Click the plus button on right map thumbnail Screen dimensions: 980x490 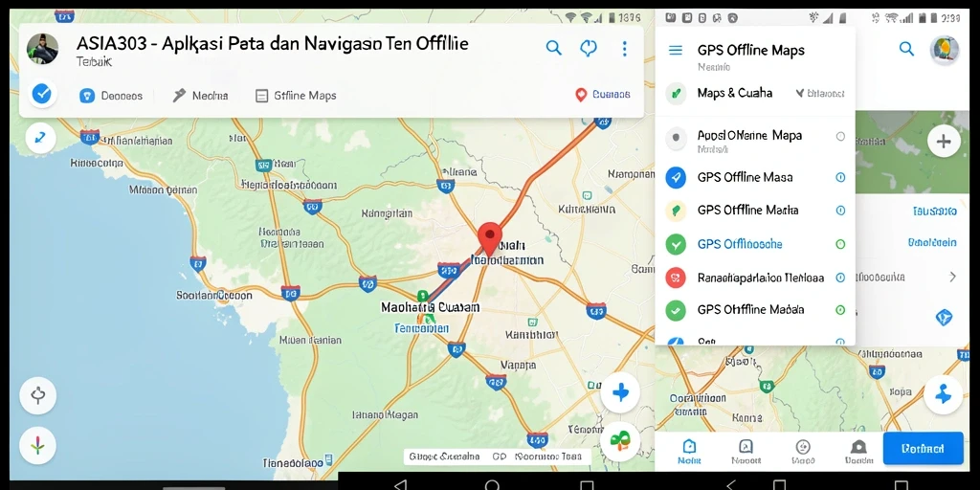click(x=944, y=142)
